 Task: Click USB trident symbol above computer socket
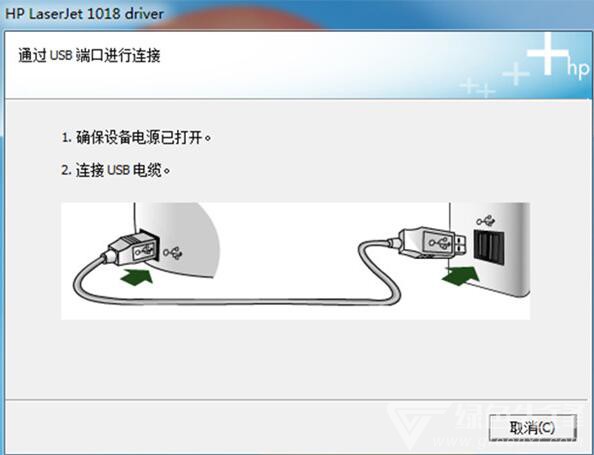click(486, 220)
